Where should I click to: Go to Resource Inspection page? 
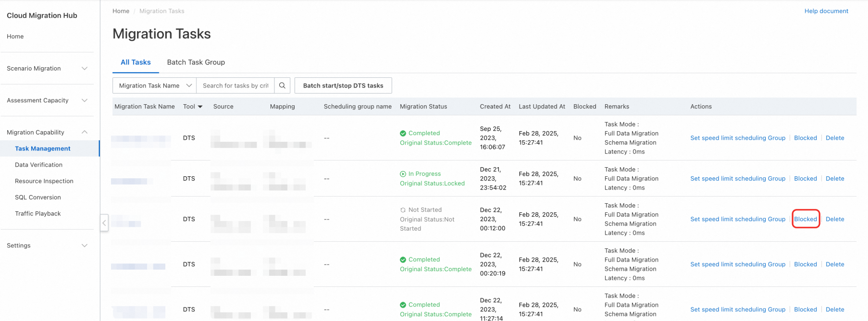pyautogui.click(x=44, y=181)
